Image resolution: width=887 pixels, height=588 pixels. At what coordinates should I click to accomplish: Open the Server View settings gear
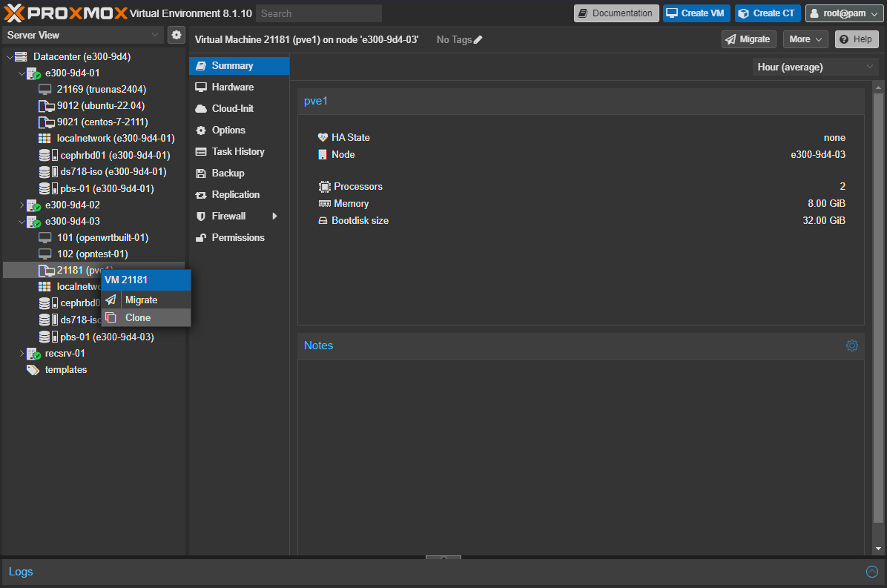pyautogui.click(x=177, y=35)
